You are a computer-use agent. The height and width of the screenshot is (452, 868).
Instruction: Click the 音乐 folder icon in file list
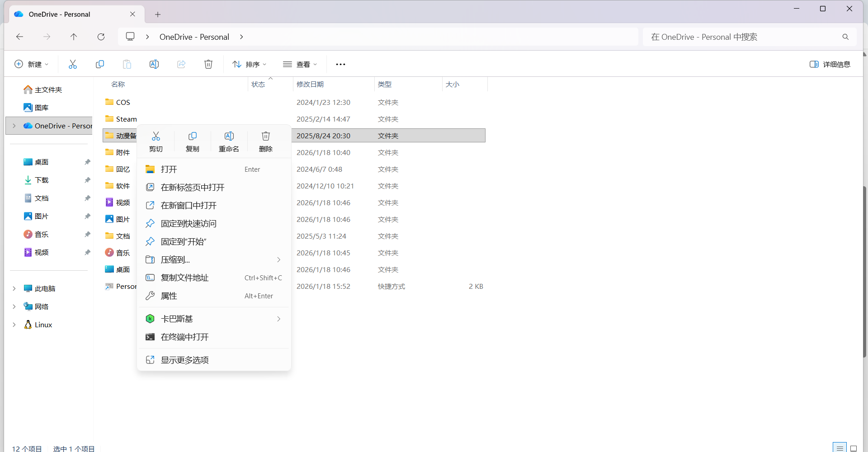tap(109, 252)
